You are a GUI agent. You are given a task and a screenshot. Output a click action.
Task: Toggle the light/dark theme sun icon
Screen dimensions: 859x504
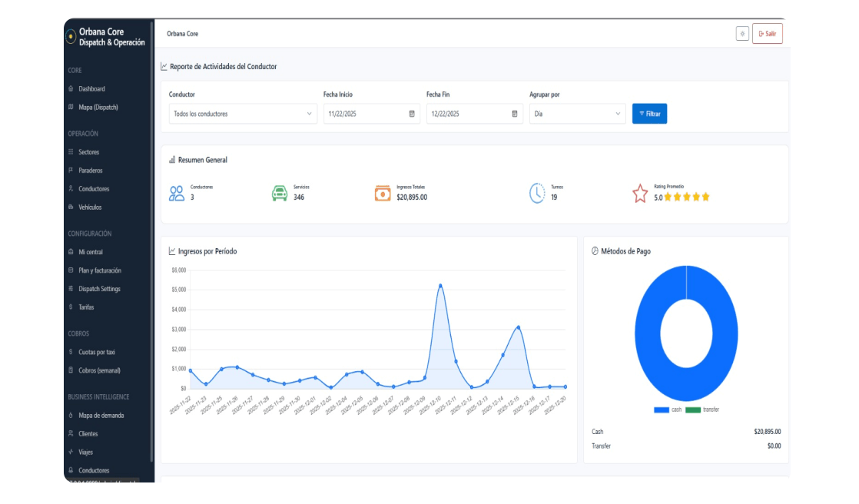click(x=742, y=34)
